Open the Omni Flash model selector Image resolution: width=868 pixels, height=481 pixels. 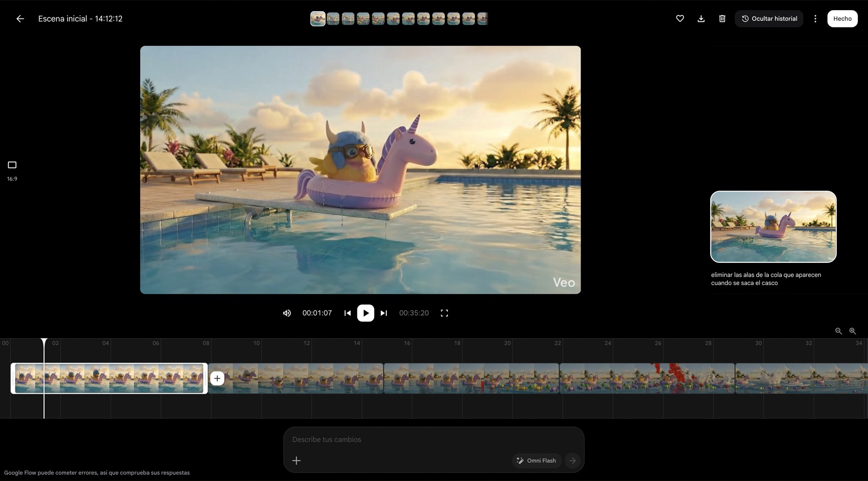click(x=536, y=461)
